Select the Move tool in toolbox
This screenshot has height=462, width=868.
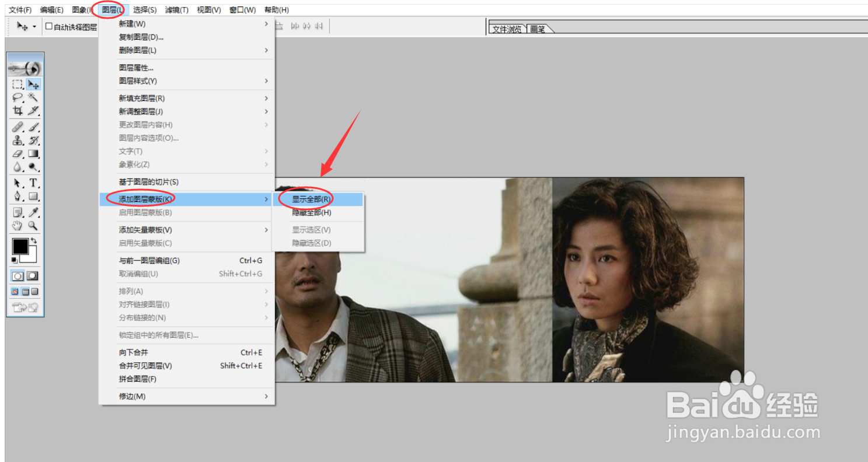pyautogui.click(x=33, y=85)
